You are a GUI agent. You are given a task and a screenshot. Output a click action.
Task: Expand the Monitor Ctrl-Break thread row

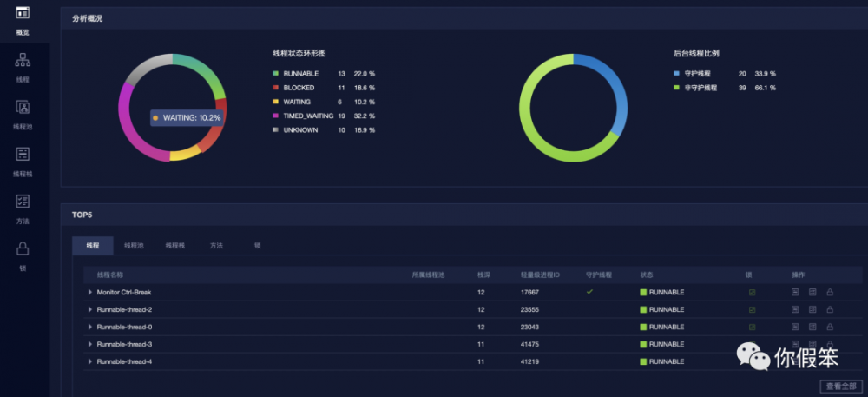tap(90, 293)
